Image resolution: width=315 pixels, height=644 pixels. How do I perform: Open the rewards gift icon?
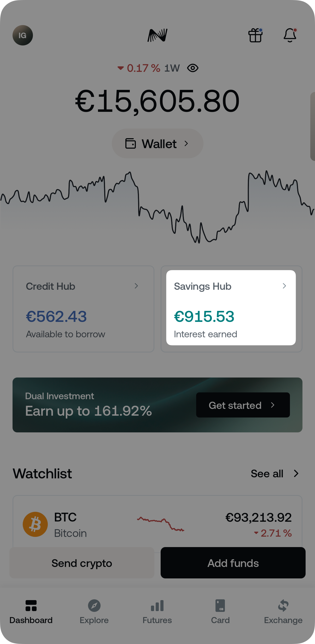(x=255, y=36)
